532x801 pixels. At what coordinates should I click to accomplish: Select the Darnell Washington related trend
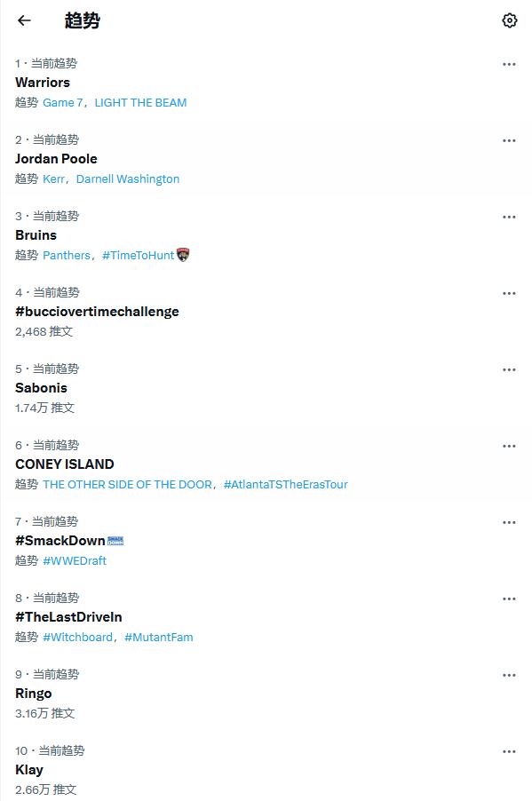click(128, 178)
